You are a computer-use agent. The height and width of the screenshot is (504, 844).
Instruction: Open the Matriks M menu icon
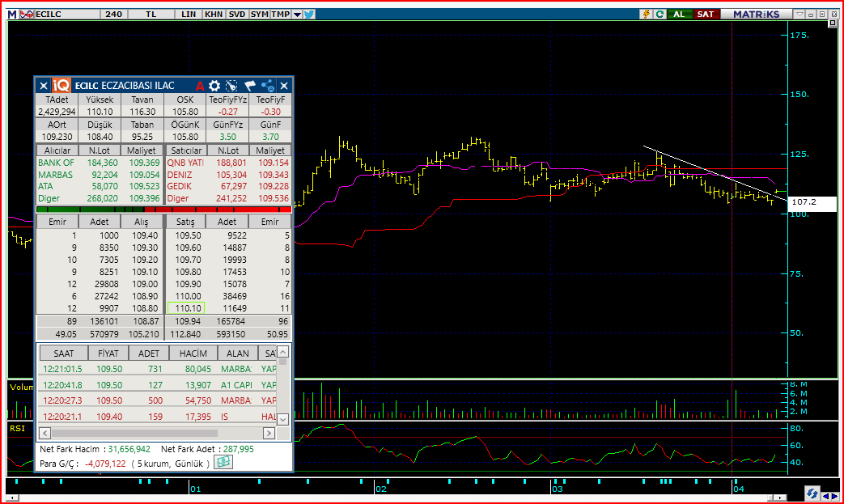(12, 14)
